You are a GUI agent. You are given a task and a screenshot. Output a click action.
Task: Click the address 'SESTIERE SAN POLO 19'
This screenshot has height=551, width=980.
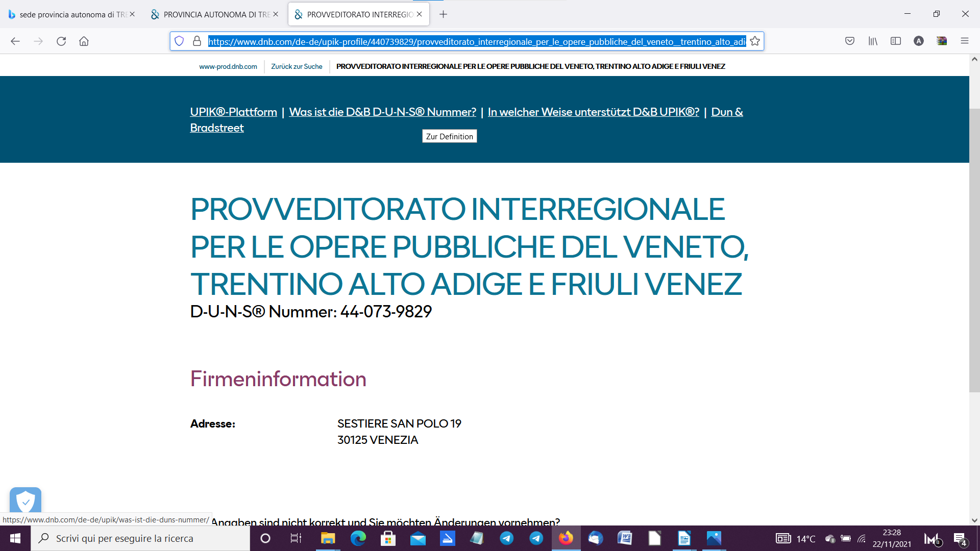[399, 423]
